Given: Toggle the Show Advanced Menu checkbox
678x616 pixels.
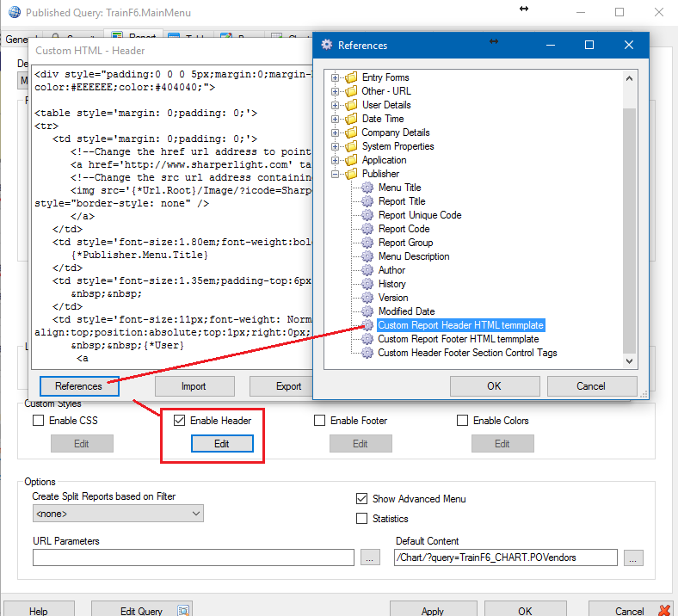Looking at the screenshot, I should [x=362, y=499].
